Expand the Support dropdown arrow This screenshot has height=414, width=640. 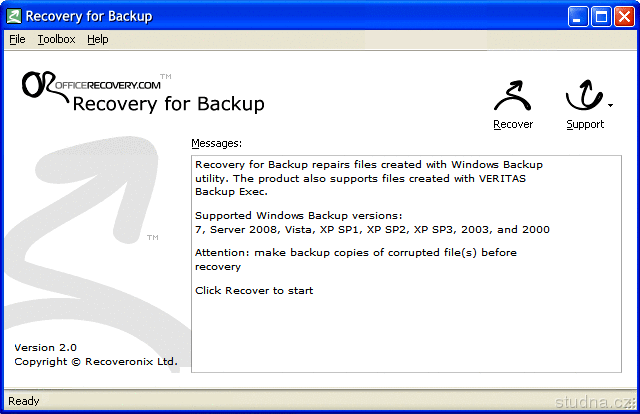[610, 105]
